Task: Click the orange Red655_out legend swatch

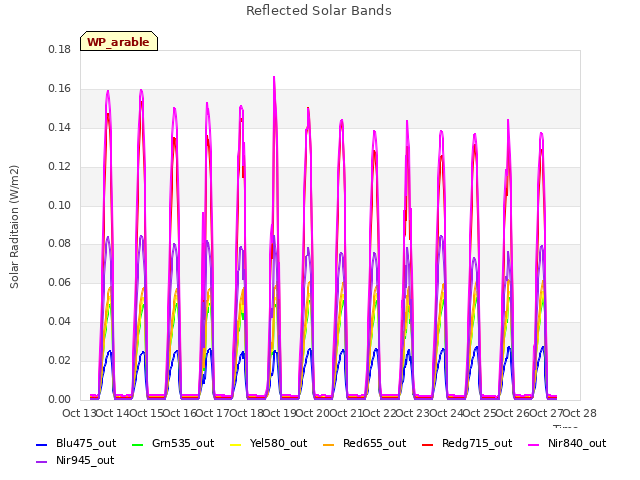Action: pos(329,444)
